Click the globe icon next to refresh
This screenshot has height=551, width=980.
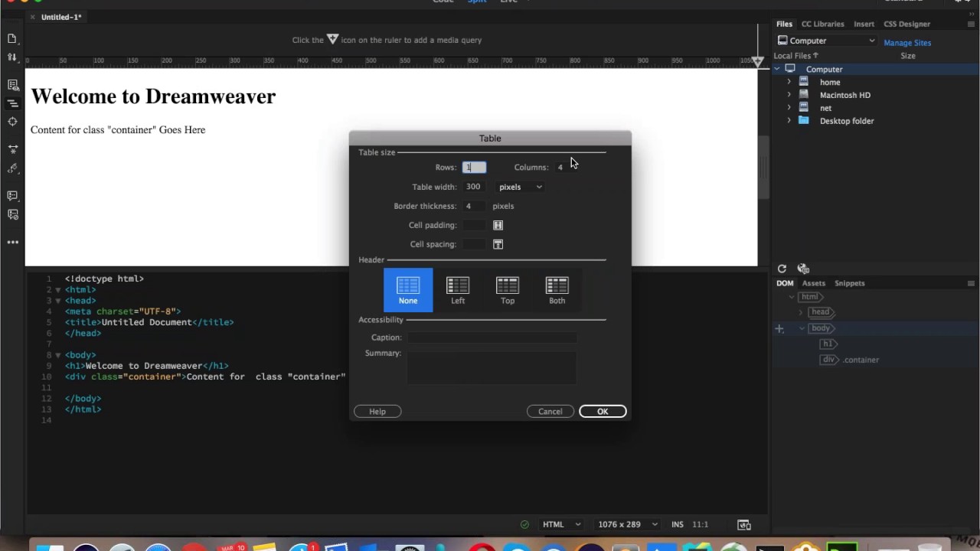[x=803, y=269]
